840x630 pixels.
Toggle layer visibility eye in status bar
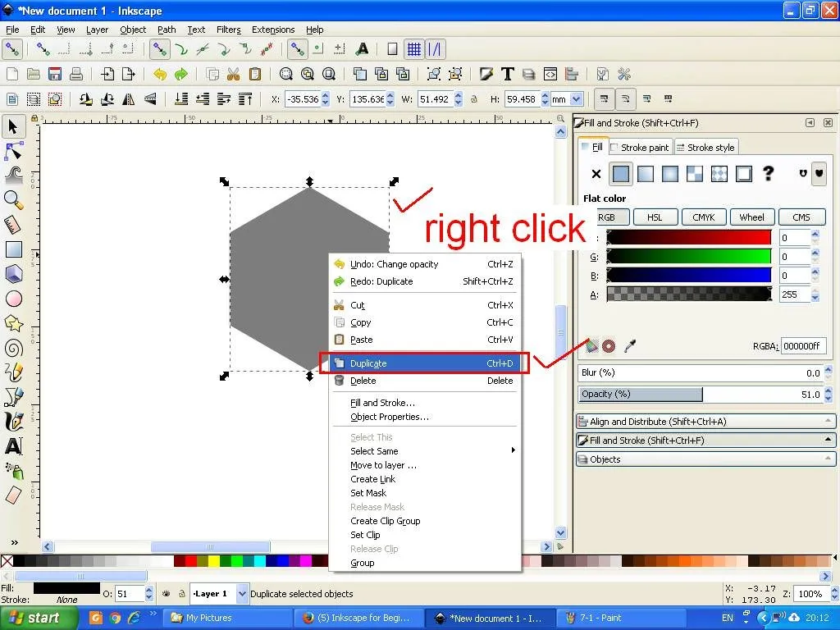click(167, 594)
